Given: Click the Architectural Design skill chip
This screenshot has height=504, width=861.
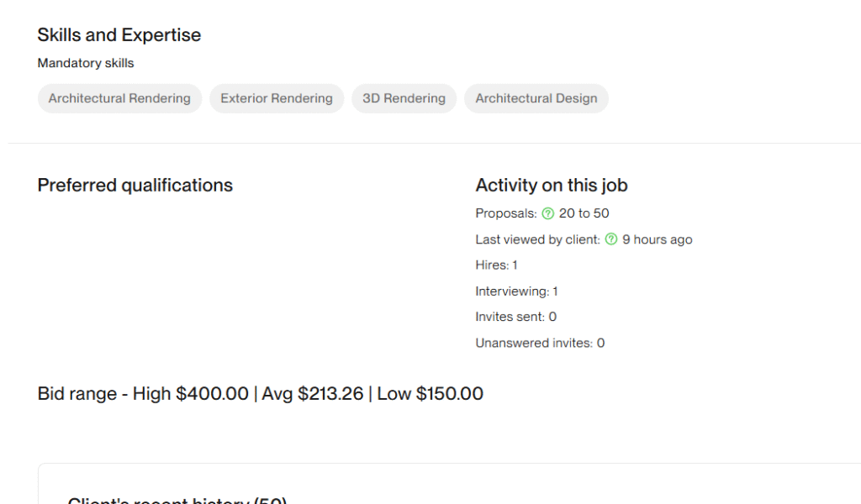Looking at the screenshot, I should click(536, 98).
